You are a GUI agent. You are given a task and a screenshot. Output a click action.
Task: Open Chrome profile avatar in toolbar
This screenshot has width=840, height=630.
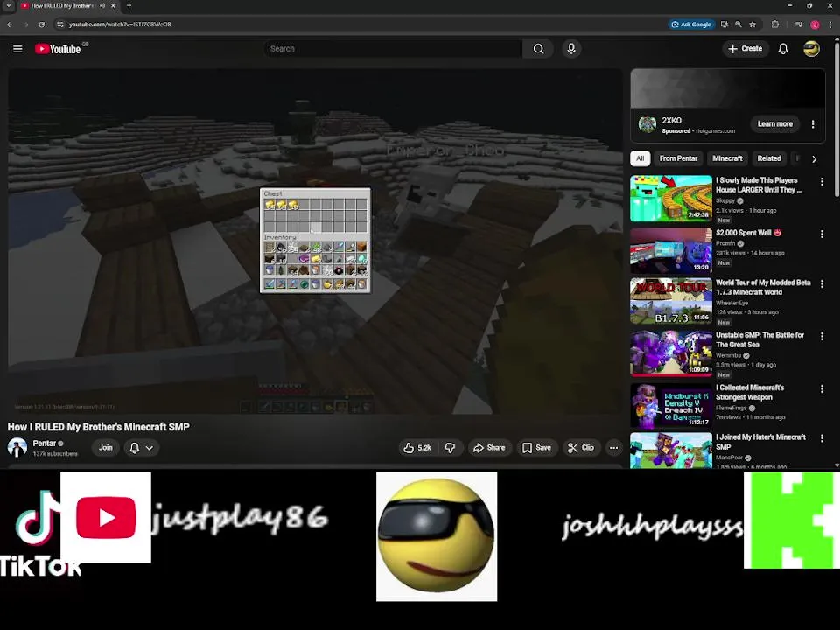815,24
